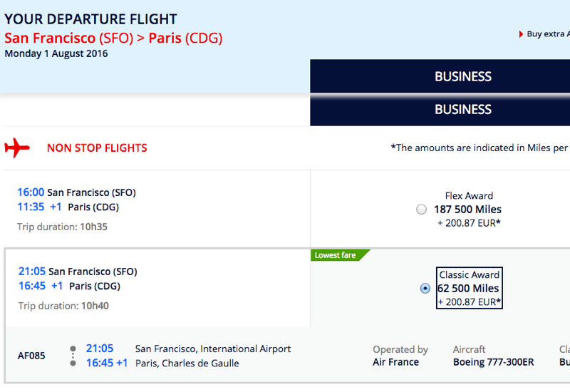Viewport: 570px width, 392px height.
Task: Select the Classic Award radio button
Action: click(x=425, y=289)
